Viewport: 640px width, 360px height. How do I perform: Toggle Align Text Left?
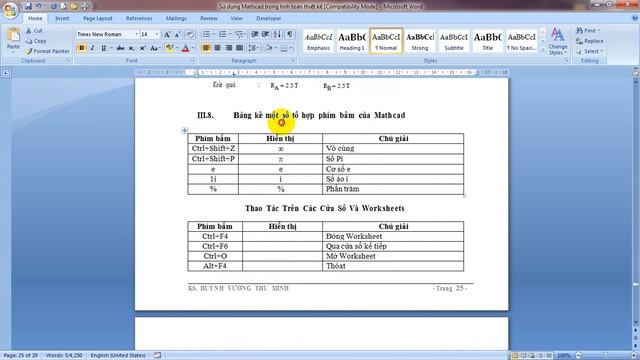coord(206,48)
